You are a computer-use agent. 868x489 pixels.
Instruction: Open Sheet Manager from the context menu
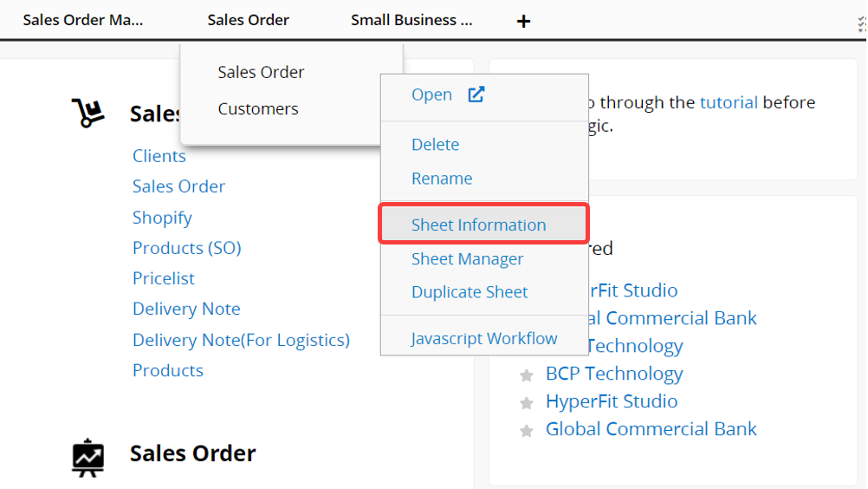point(467,259)
